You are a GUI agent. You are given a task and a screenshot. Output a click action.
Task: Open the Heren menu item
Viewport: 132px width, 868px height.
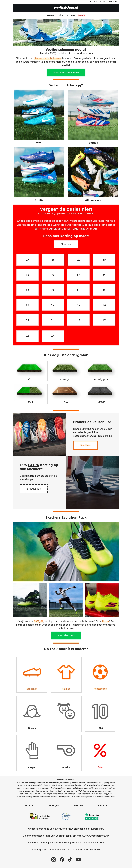[50, 15]
